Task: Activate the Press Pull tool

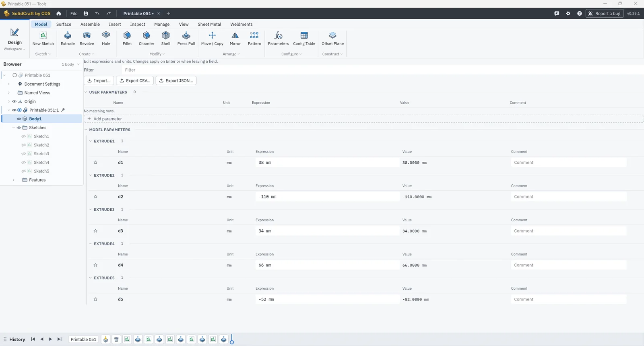Action: [186, 39]
